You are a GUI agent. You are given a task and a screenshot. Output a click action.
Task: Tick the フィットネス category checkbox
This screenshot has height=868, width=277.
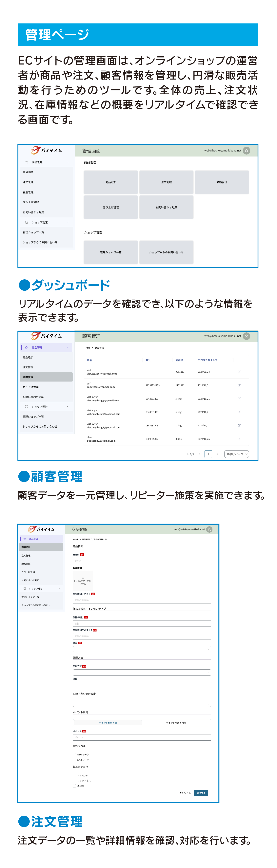click(x=75, y=780)
